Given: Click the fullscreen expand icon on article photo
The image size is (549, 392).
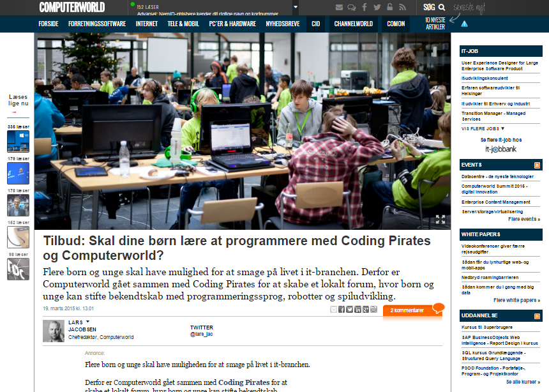Looking at the screenshot, I should click(x=440, y=220).
